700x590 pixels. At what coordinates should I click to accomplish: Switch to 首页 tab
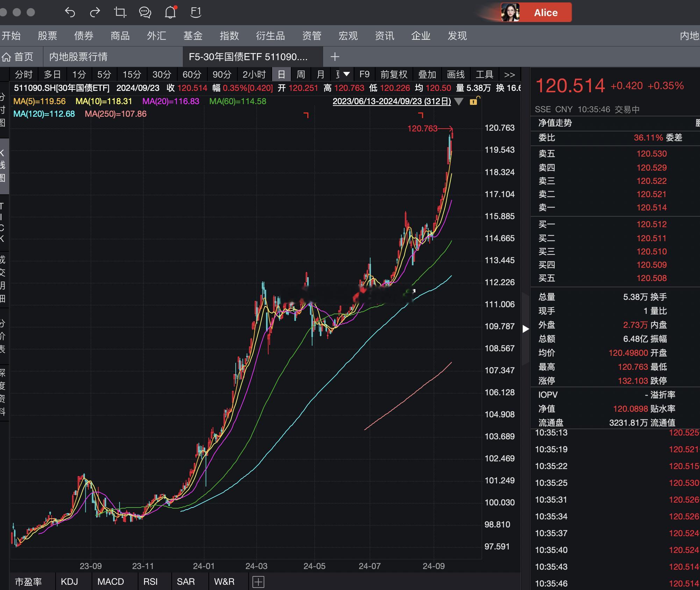point(21,57)
